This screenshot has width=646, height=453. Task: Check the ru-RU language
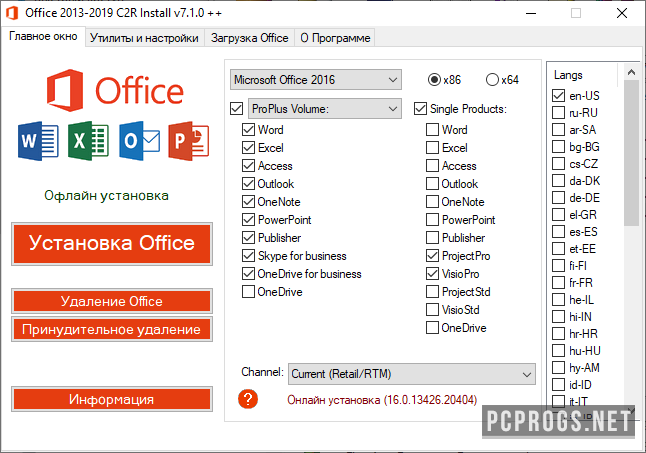(x=558, y=112)
